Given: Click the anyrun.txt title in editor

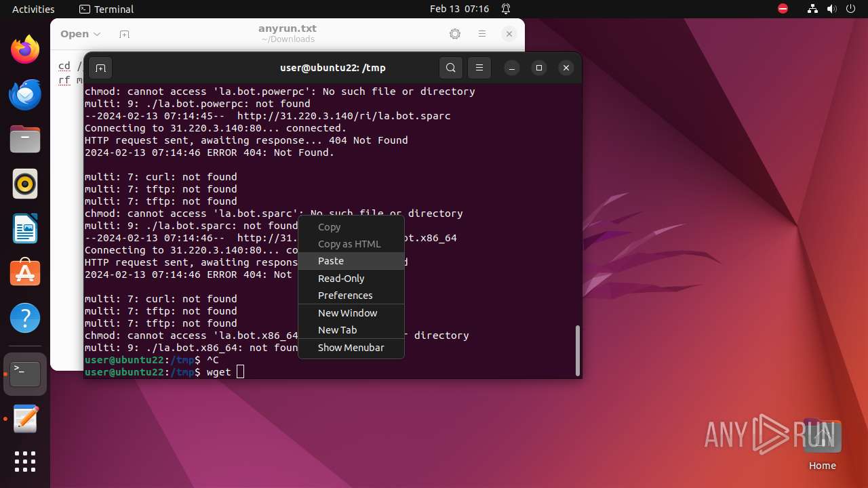Looking at the screenshot, I should (x=288, y=28).
